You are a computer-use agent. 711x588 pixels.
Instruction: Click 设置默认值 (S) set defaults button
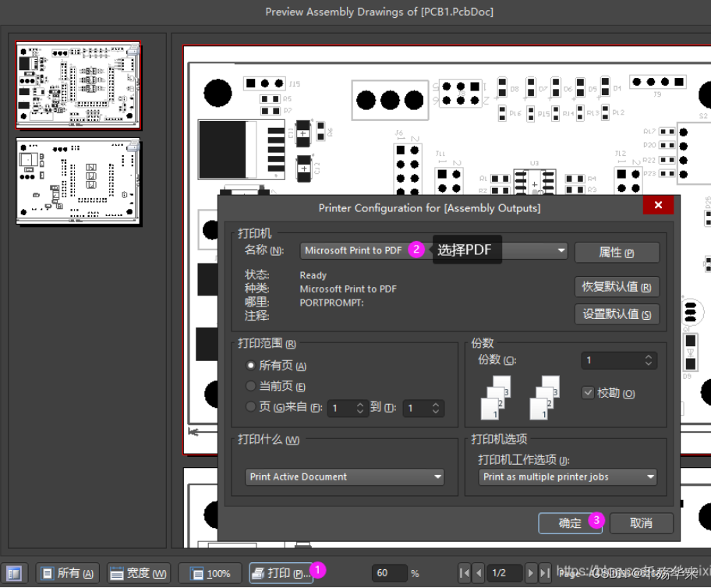(x=617, y=314)
